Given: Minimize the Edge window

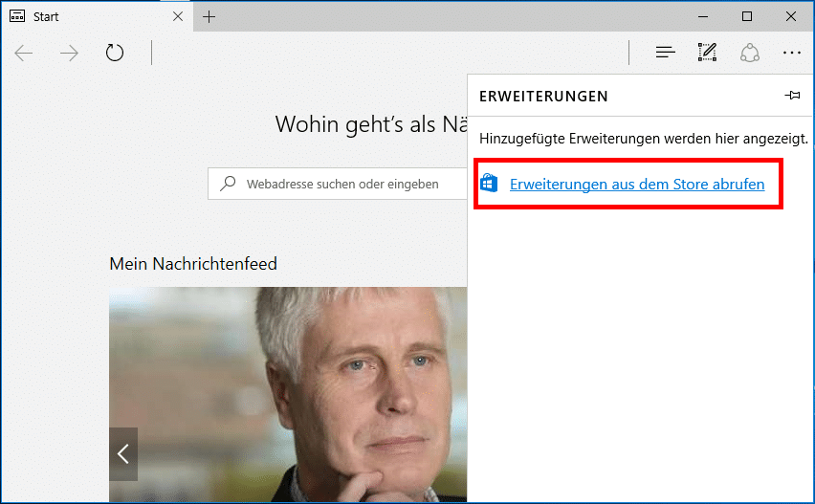Looking at the screenshot, I should click(703, 16).
